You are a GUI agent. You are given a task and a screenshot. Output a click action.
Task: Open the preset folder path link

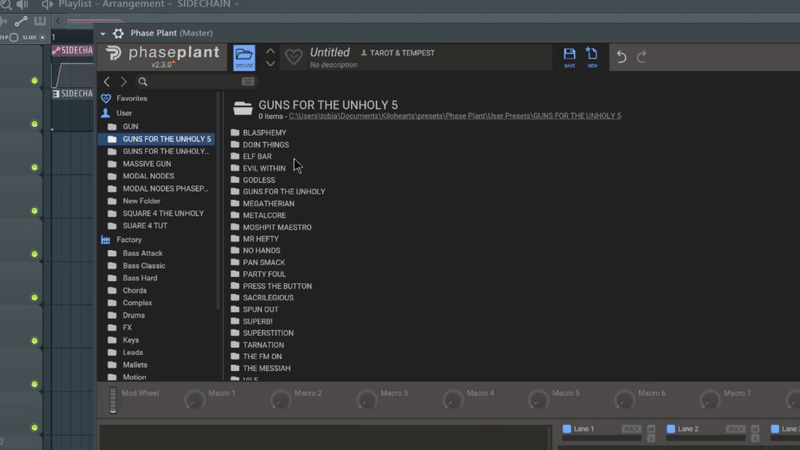point(455,116)
